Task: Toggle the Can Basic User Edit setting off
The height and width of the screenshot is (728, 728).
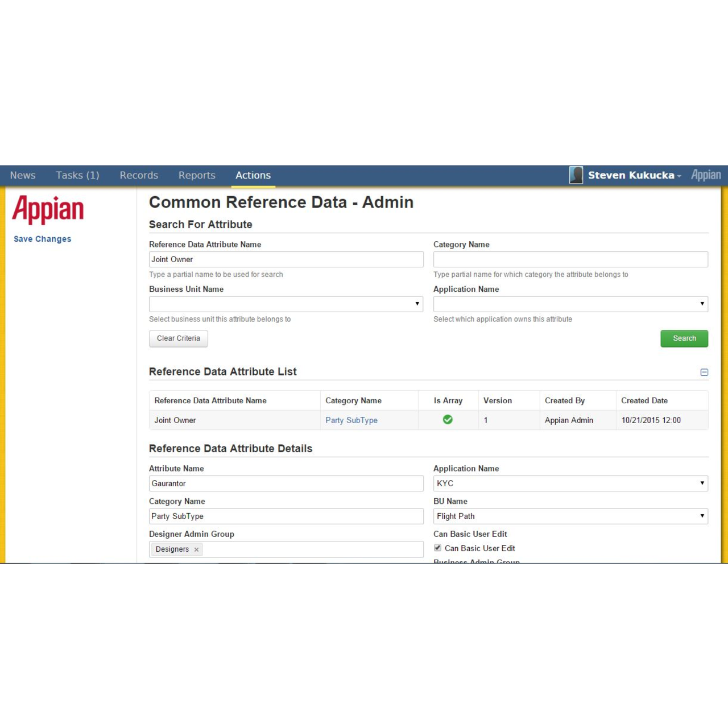Action: [437, 548]
